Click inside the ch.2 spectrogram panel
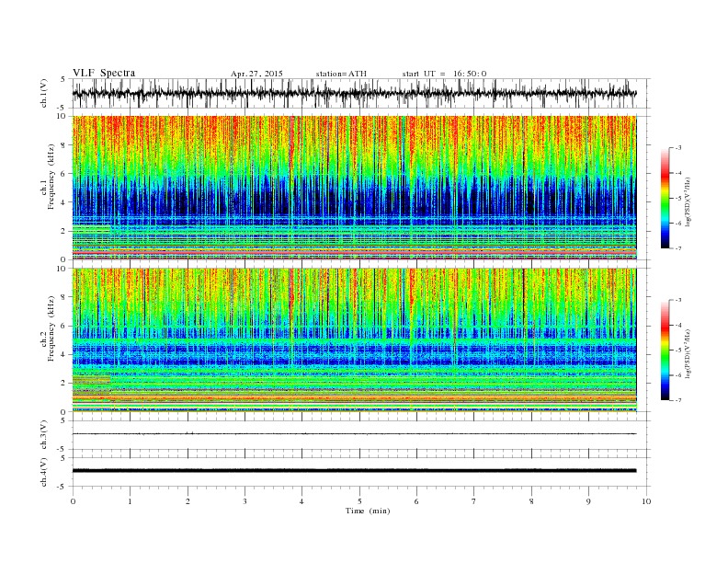This screenshot has height=563, width=728. (x=354, y=340)
